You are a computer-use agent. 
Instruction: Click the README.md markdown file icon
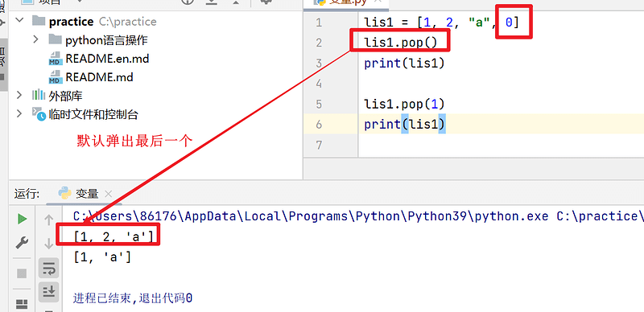click(55, 77)
